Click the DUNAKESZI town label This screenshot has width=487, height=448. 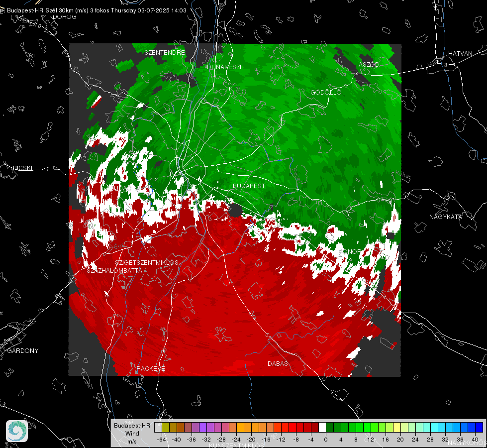pos(224,67)
